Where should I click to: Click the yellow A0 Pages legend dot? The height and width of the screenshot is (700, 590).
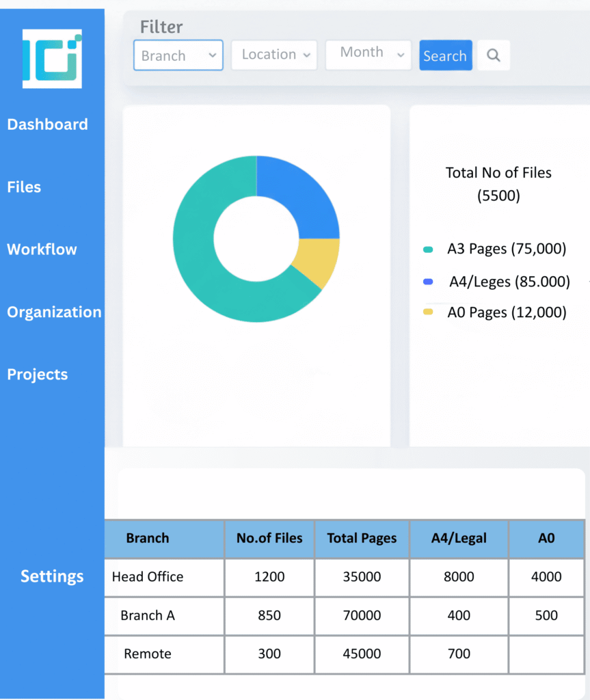[x=429, y=312]
